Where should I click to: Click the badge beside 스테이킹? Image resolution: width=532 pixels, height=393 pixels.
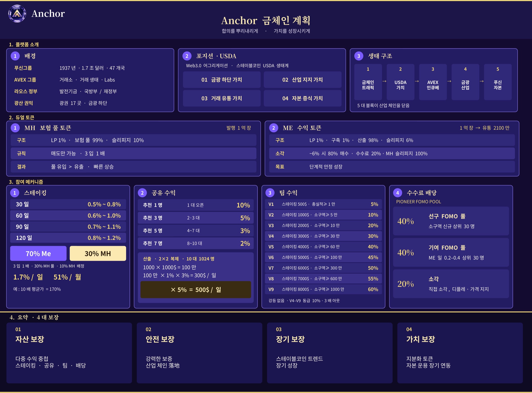pyautogui.click(x=15, y=193)
